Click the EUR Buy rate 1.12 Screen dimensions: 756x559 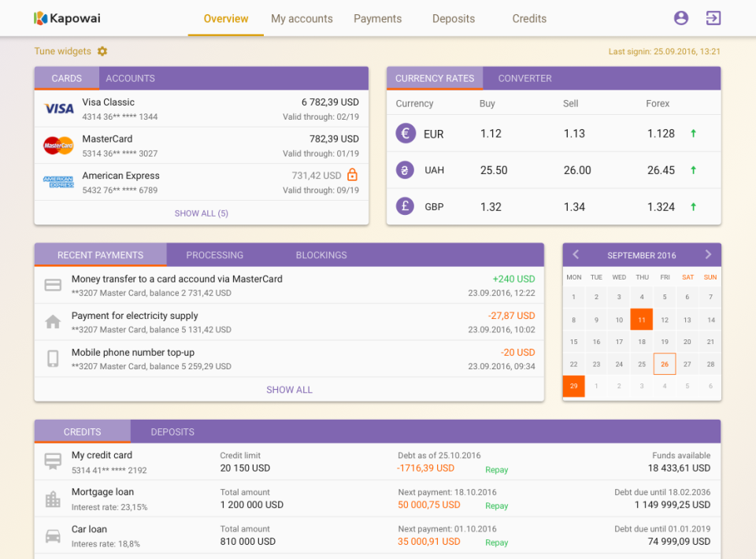[491, 134]
